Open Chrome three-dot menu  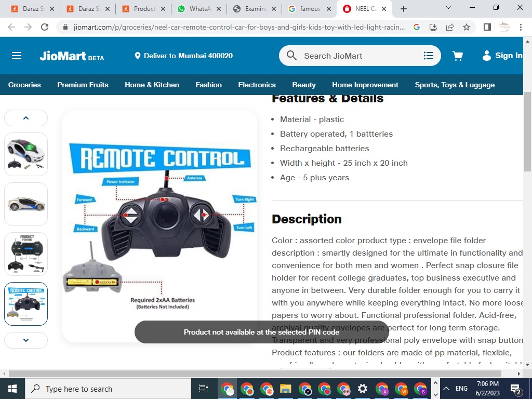pos(521,27)
